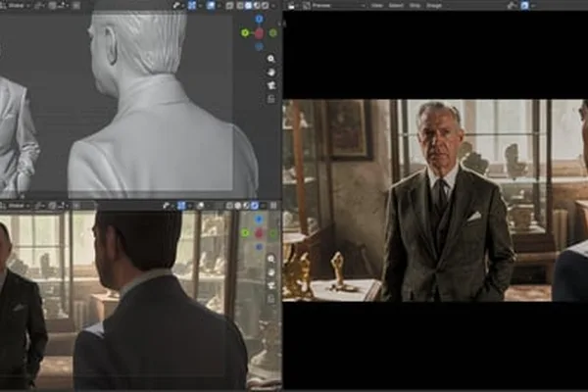This screenshot has width=588, height=392.
Task: Pause render preview in bottom viewport
Action: click(x=273, y=206)
